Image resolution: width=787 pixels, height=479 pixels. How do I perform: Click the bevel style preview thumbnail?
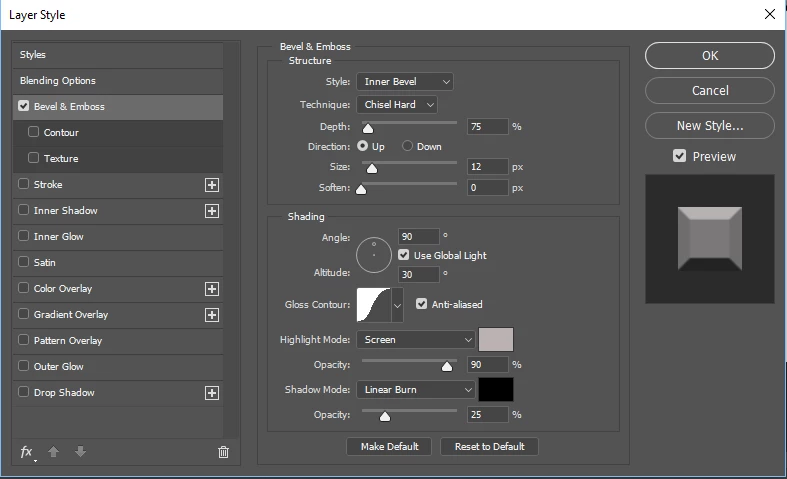click(x=710, y=239)
